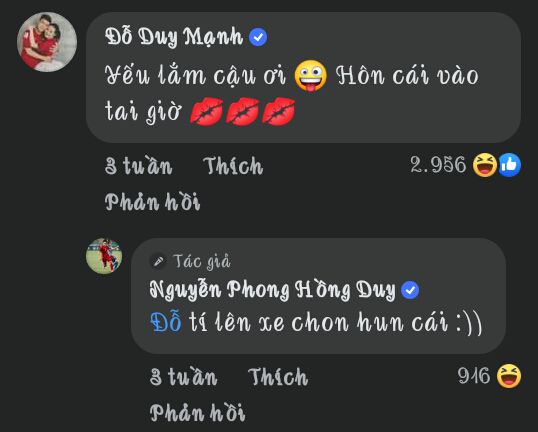Like Hồng Duy's reply with Thích
Viewport: 538px width, 432px height.
[278, 377]
